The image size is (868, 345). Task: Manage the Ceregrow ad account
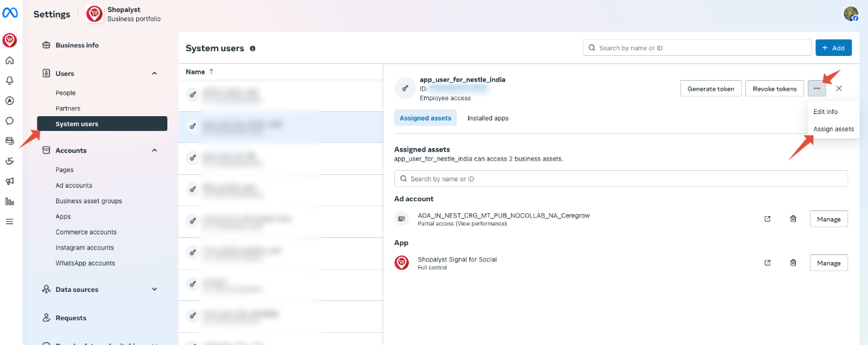tap(828, 219)
